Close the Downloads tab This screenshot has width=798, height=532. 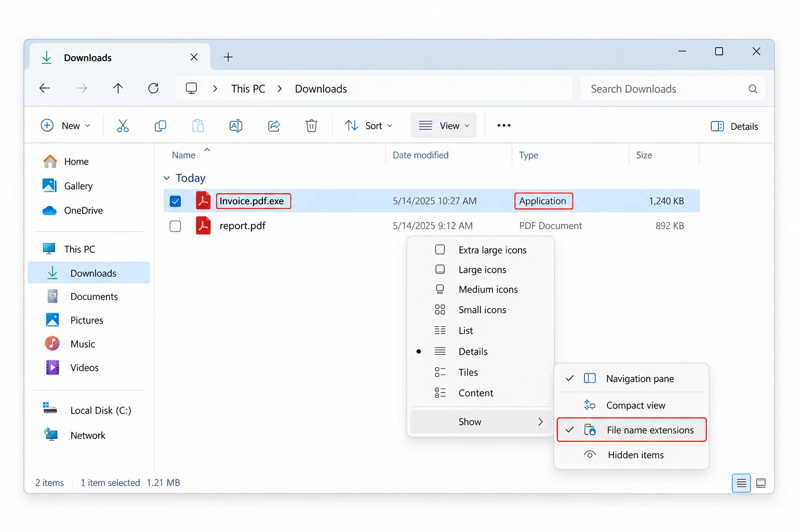tap(194, 57)
